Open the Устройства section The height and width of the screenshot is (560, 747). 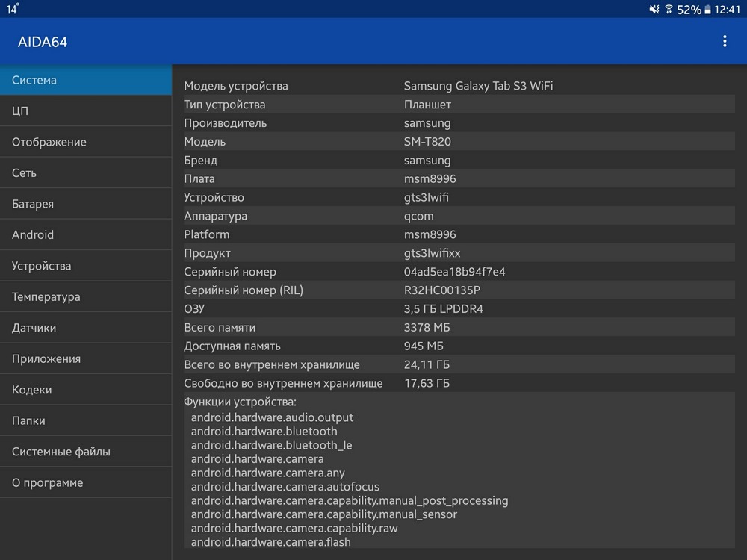(86, 266)
